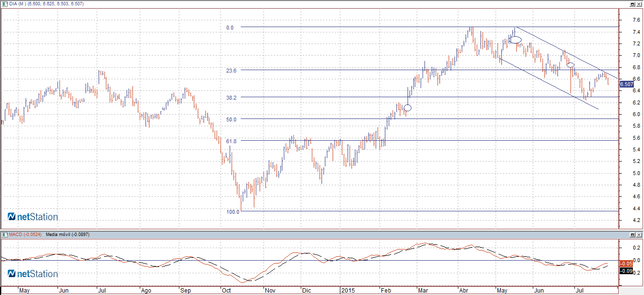Click the MACD panel icon

(4, 235)
